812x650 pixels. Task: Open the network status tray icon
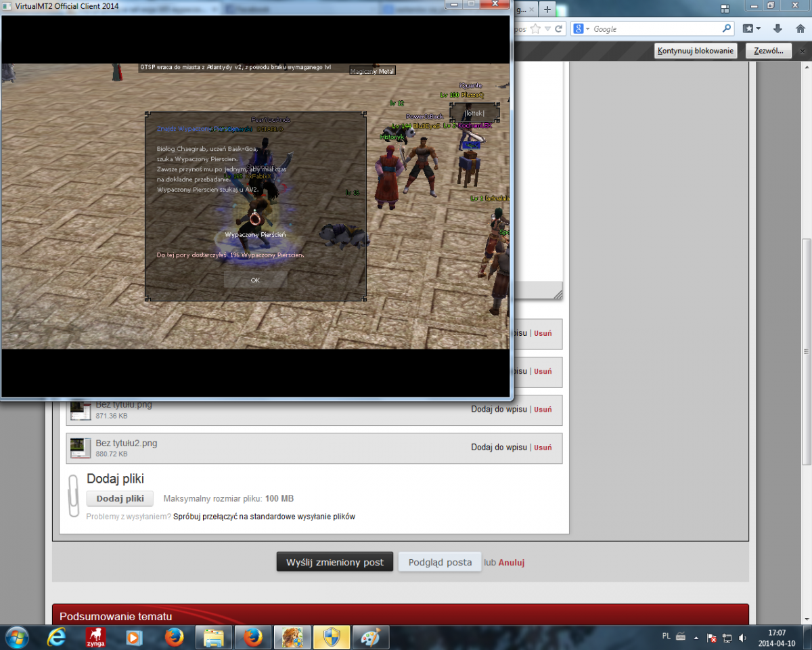coord(727,638)
